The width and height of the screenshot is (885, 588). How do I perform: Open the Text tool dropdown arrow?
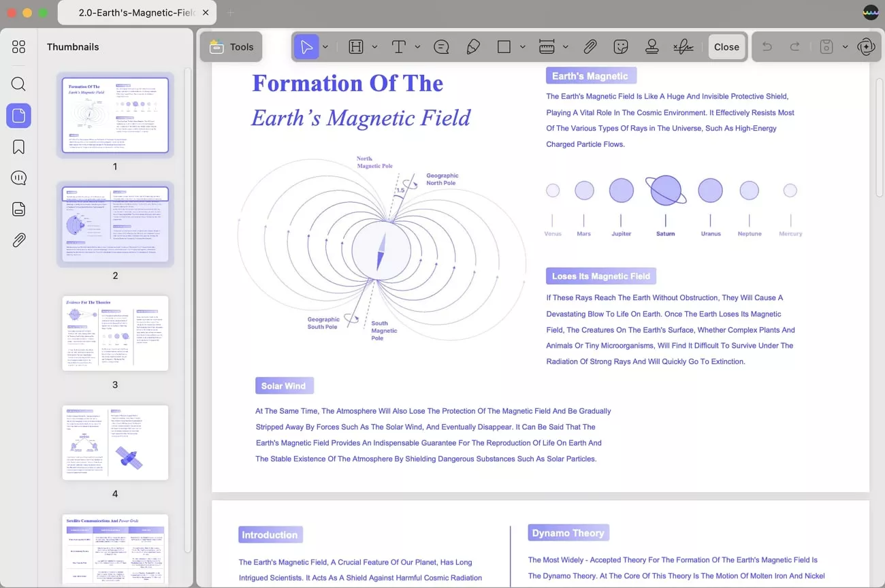pos(417,46)
